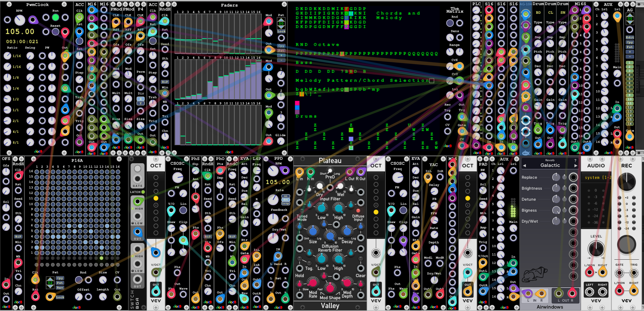
Task: Click the Plateau Size knob
Action: tap(313, 231)
